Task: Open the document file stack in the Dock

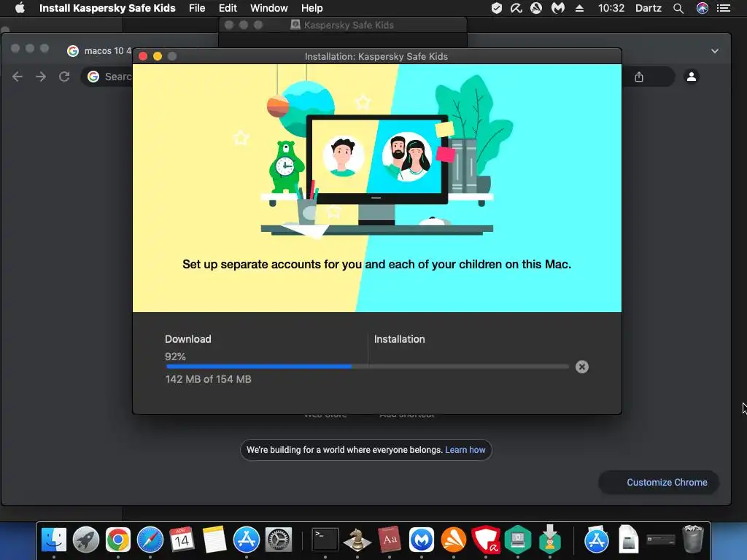Action: (628, 539)
